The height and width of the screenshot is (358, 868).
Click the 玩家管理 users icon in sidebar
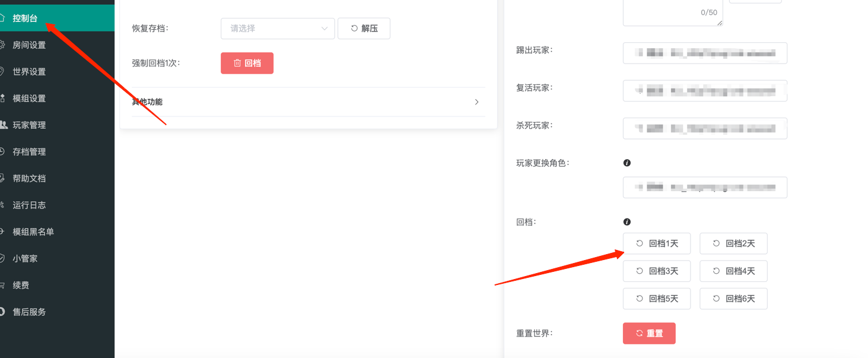pyautogui.click(x=3, y=125)
